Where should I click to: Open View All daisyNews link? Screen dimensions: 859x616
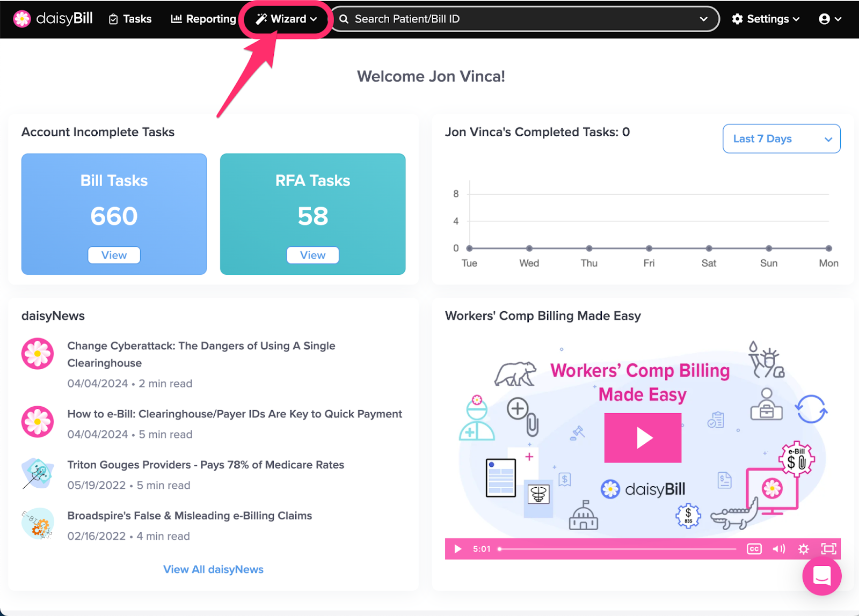tap(213, 569)
